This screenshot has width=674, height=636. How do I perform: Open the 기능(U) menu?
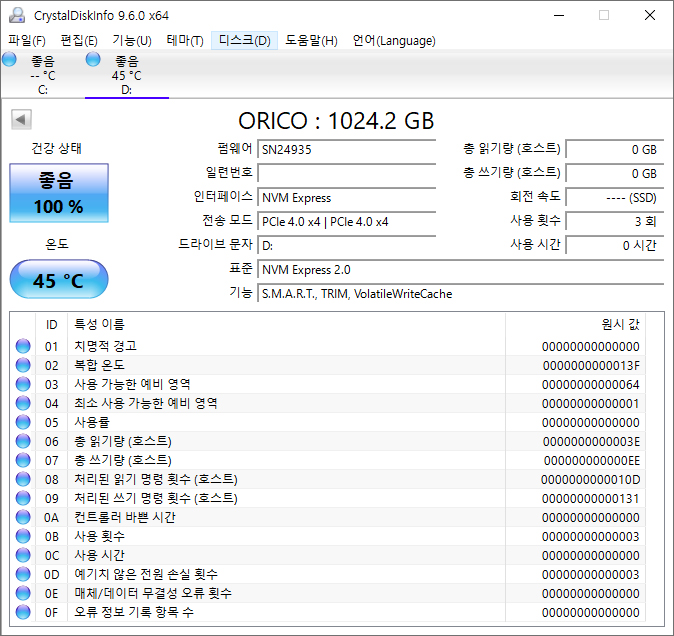[x=132, y=41]
